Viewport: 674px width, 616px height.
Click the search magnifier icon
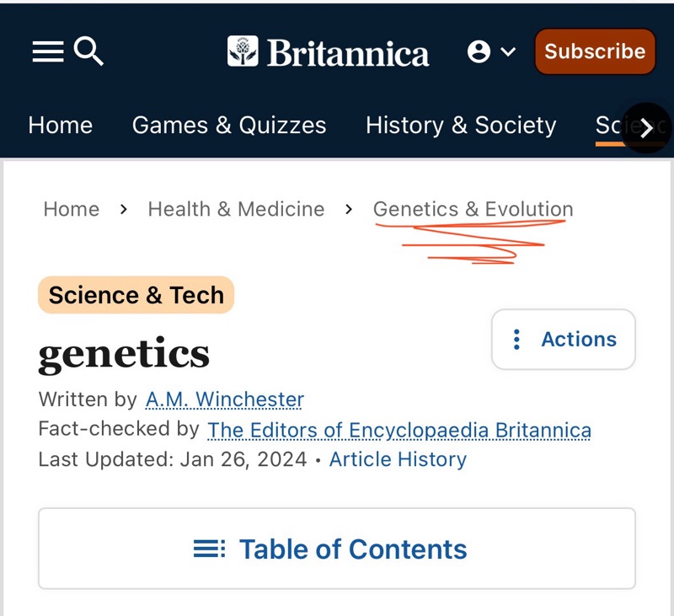coord(88,52)
